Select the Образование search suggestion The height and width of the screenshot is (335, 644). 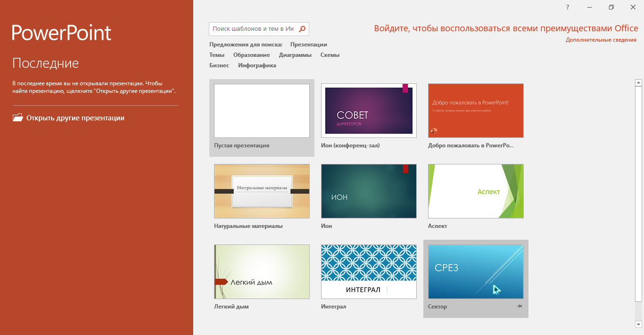251,55
